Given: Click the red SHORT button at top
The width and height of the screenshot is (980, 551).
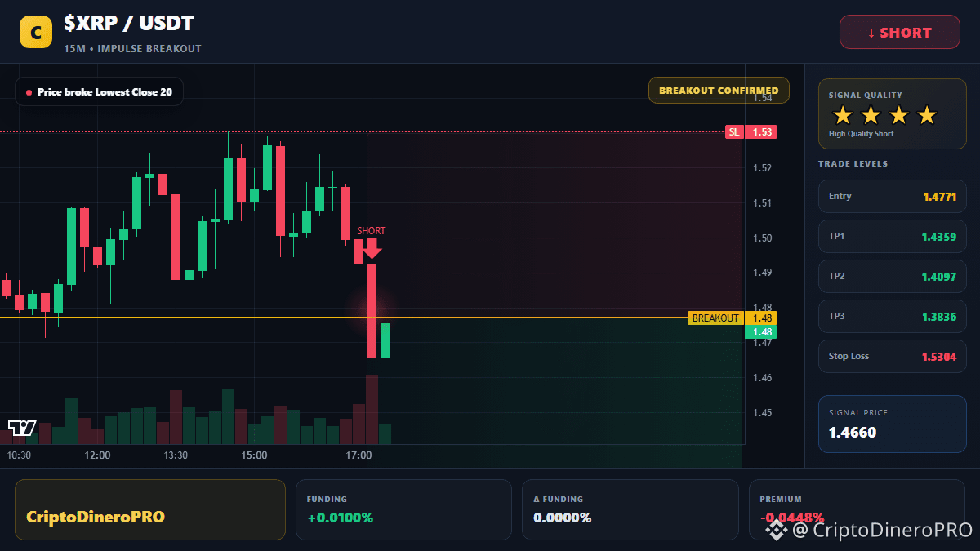Looking at the screenshot, I should (x=900, y=32).
